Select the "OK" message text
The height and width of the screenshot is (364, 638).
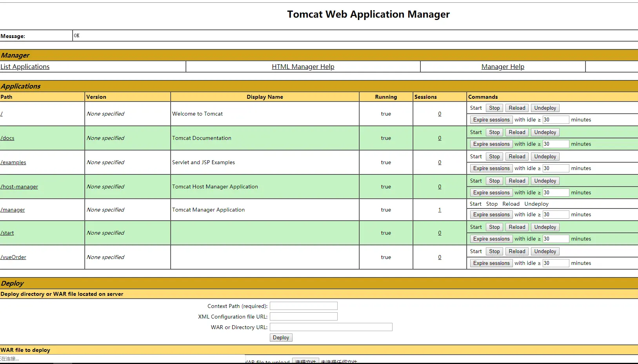[x=76, y=36]
